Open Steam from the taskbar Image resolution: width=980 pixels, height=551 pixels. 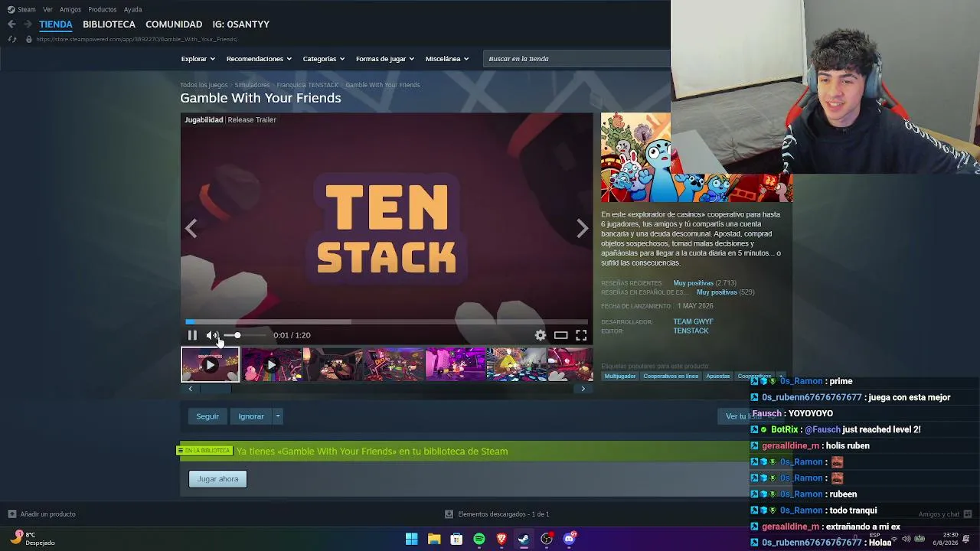524,540
